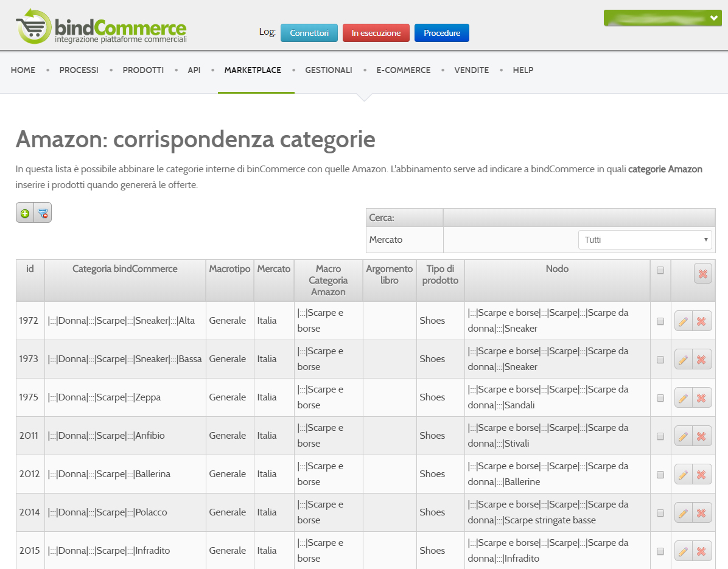728x569 pixels.
Task: Open the VENDITE menu
Action: pyautogui.click(x=471, y=70)
